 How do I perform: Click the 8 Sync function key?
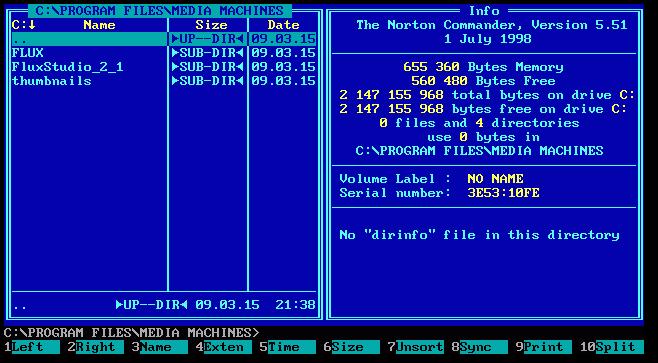click(479, 347)
